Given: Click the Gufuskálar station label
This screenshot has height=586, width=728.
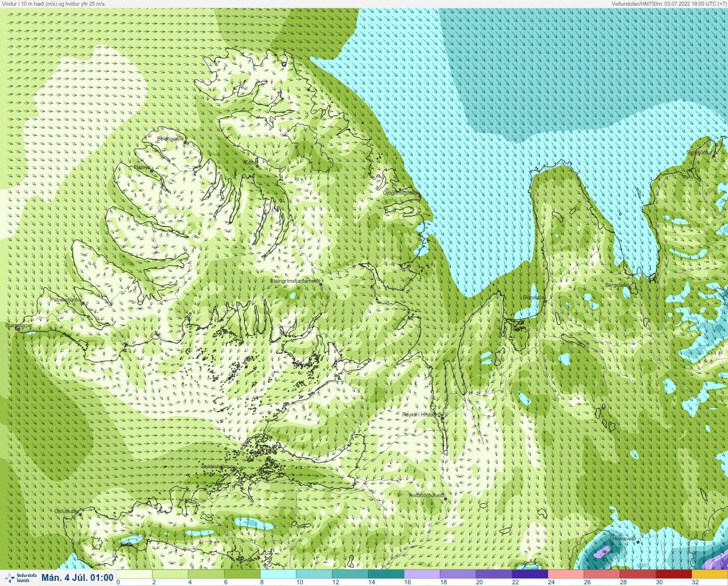Looking at the screenshot, I should tap(67, 511).
